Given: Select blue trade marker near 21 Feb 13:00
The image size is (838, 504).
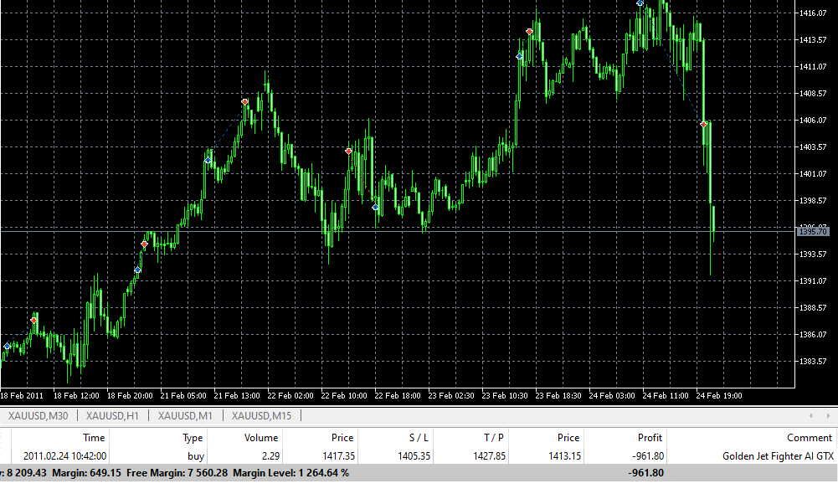Looking at the screenshot, I should [x=208, y=158].
